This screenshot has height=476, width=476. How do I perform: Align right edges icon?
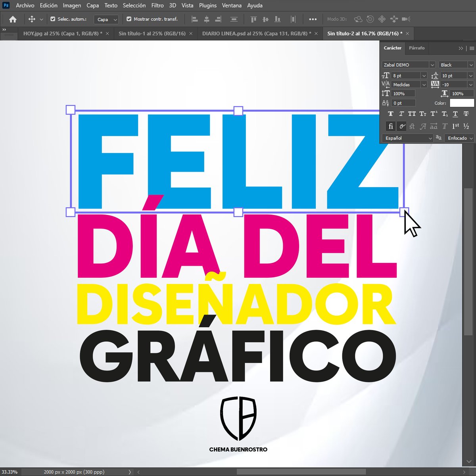218,19
